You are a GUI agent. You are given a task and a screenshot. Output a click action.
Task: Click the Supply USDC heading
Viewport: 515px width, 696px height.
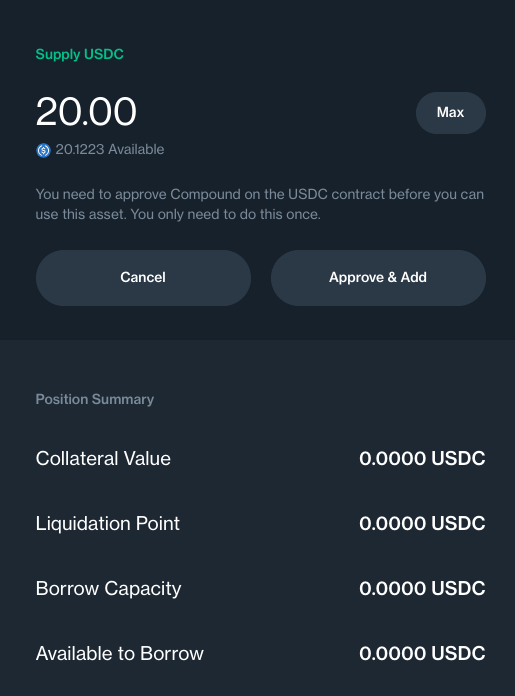point(79,54)
